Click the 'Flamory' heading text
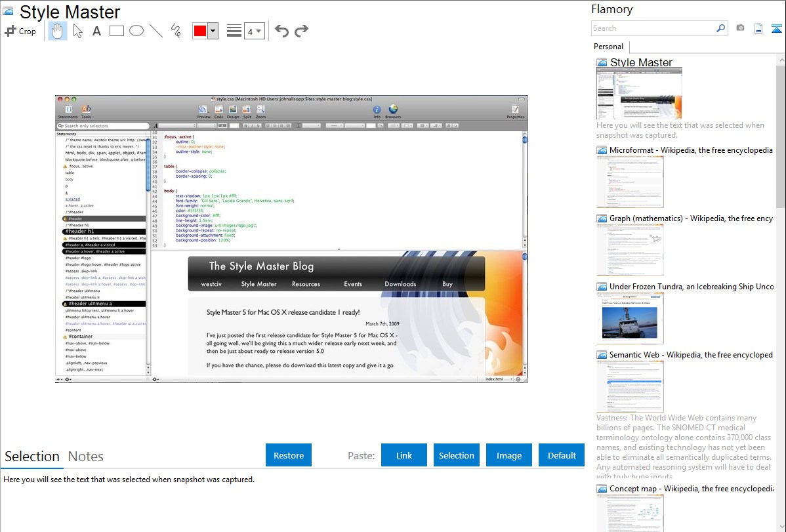Screen dimensions: 786x532 click(611, 10)
